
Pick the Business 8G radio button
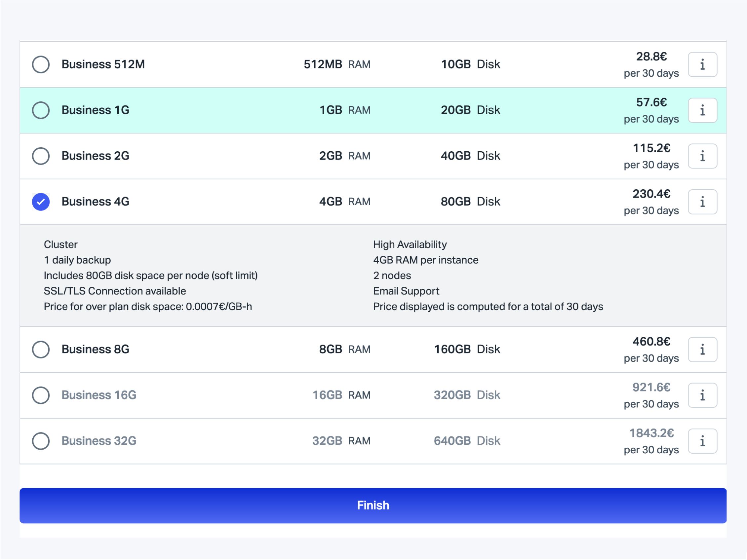pyautogui.click(x=41, y=349)
